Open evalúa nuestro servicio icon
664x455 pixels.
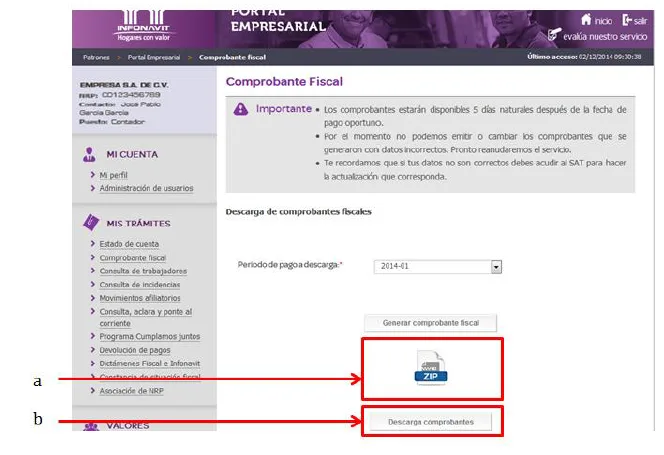[x=554, y=35]
